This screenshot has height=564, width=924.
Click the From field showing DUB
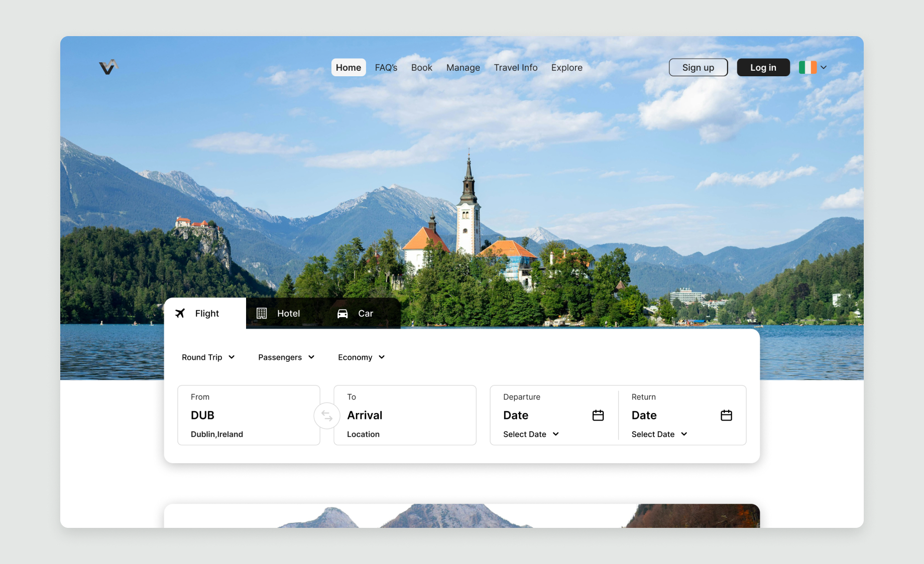tap(249, 415)
